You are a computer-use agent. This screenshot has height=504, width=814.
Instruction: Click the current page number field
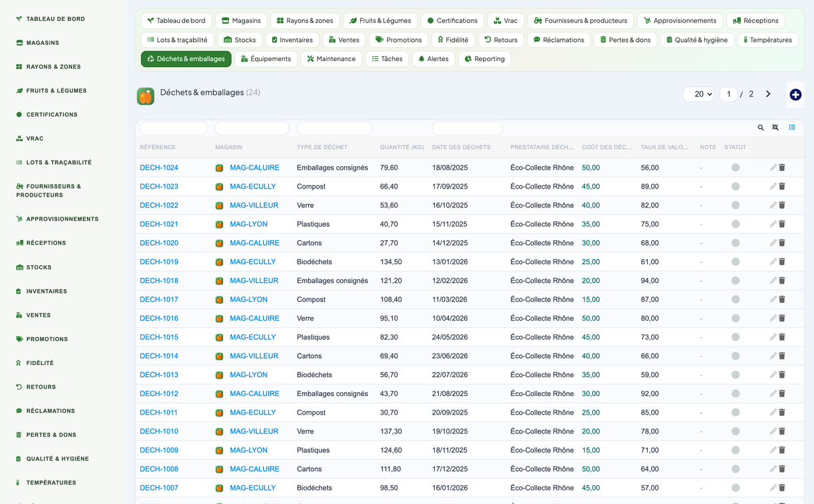729,94
